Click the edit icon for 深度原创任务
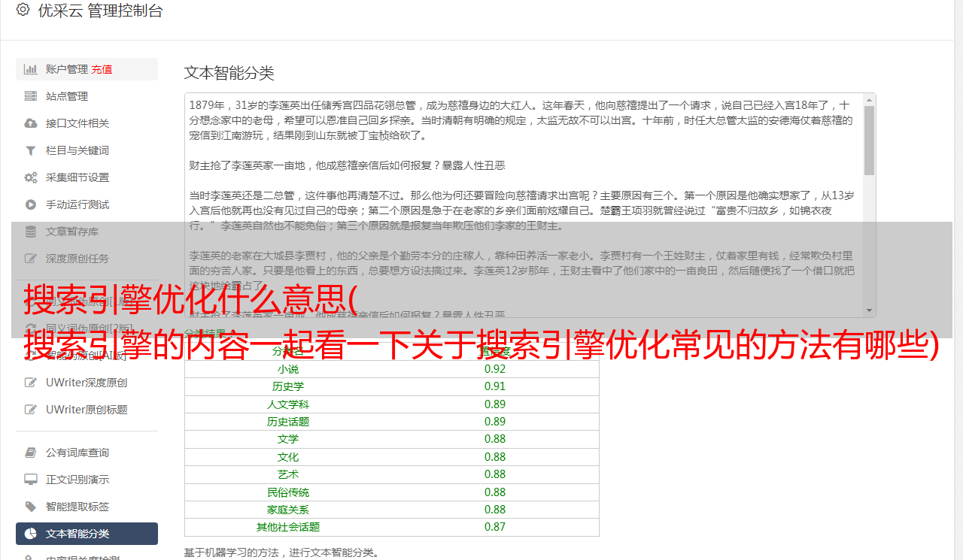 coord(31,259)
